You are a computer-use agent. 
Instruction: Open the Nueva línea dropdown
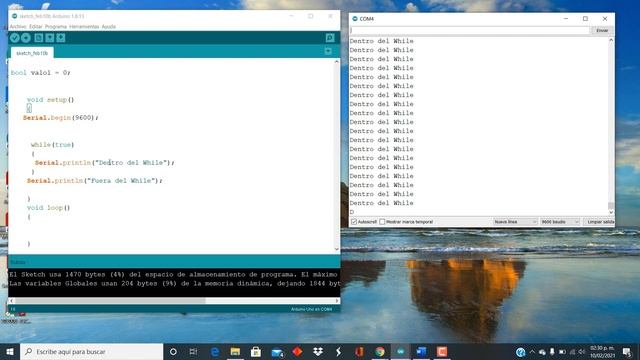tap(515, 222)
